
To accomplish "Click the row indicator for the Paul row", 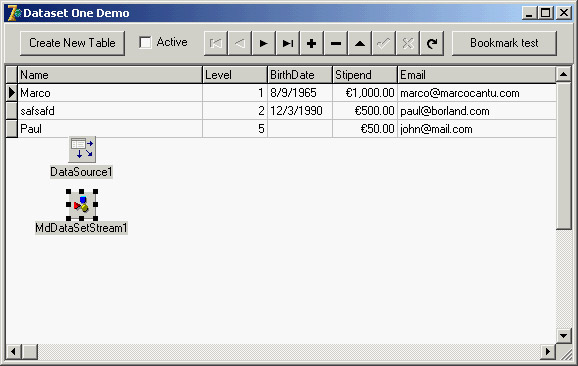I will tap(11, 129).
